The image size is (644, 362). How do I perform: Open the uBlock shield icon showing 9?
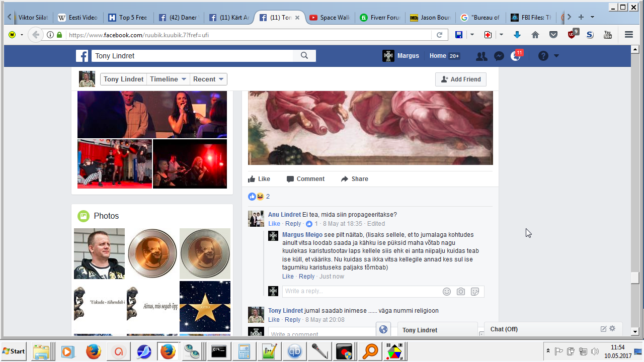point(573,34)
